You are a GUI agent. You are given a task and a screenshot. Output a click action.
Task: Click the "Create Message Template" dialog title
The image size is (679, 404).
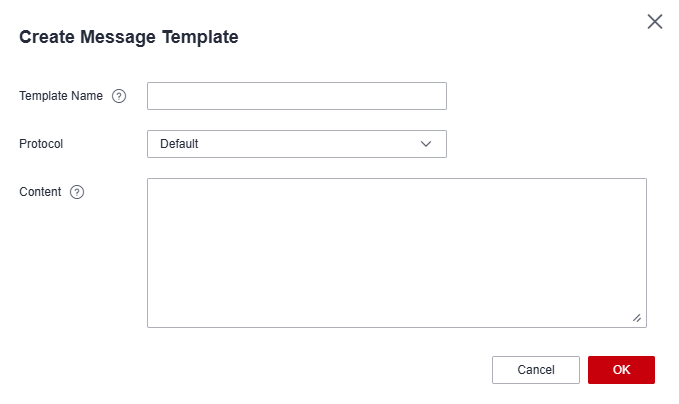coord(129,38)
